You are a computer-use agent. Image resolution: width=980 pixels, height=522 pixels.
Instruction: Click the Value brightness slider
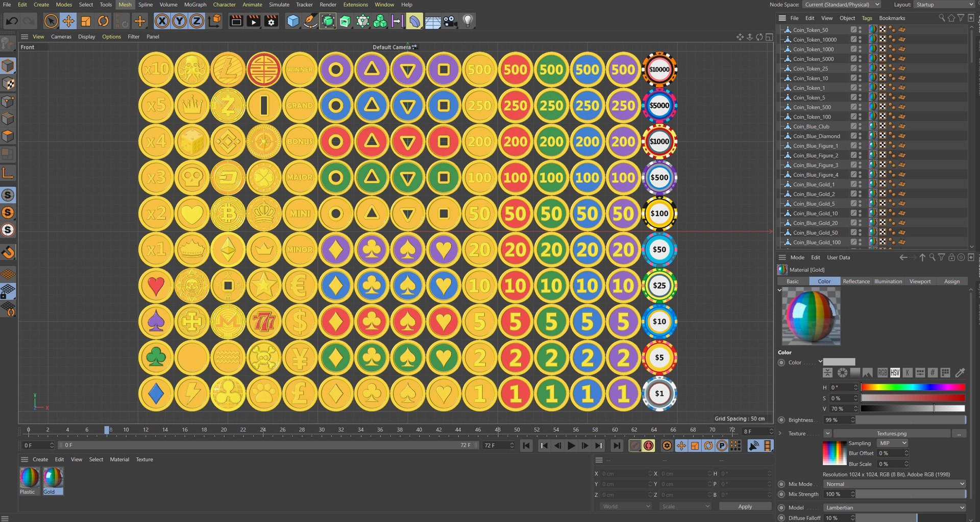(x=913, y=409)
